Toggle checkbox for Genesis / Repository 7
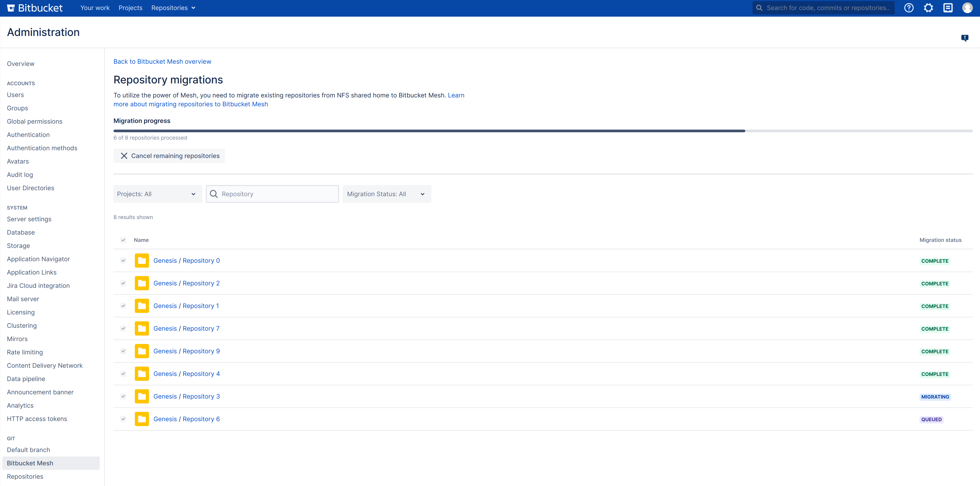Screen dimensions: 980x486 [123, 329]
